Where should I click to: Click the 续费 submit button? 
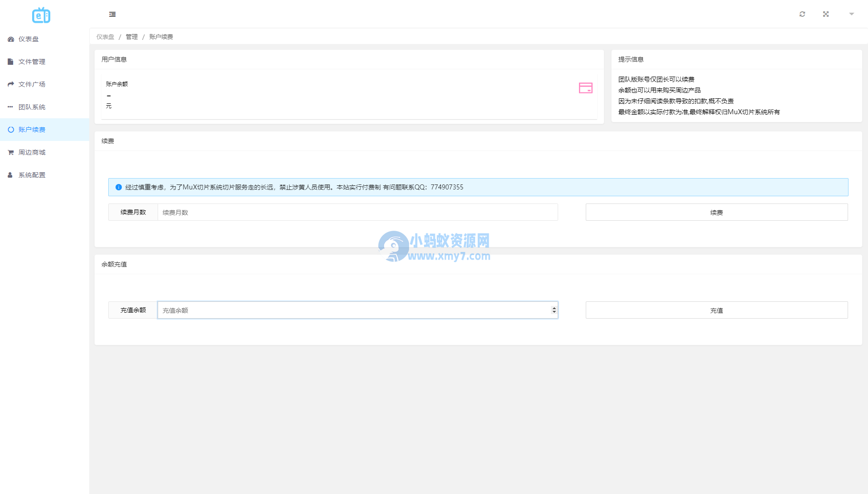tap(717, 212)
